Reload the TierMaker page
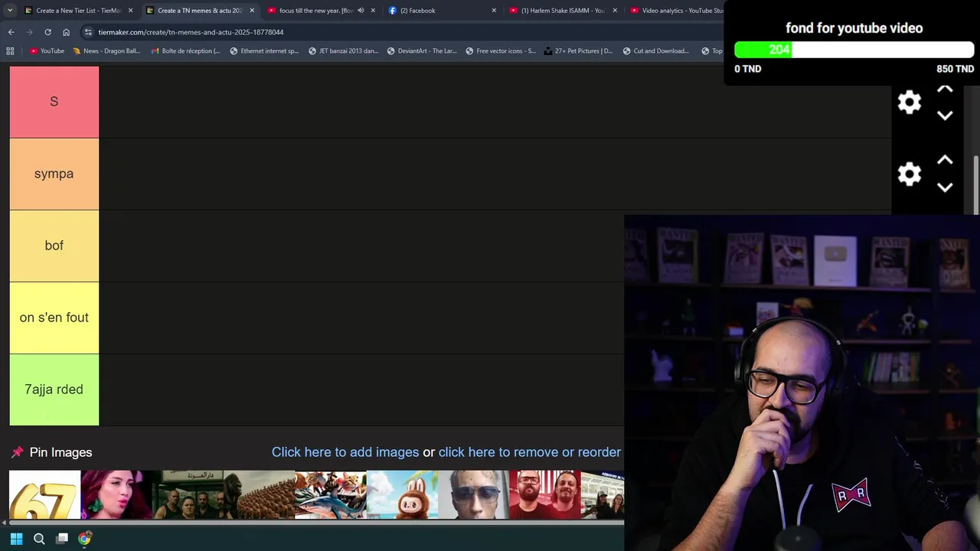 coord(47,32)
